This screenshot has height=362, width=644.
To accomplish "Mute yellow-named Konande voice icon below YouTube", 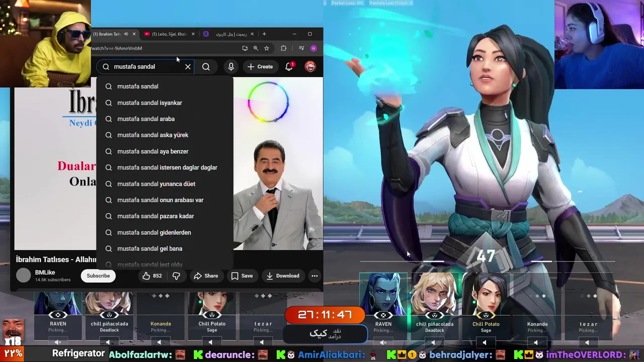I will 160,342.
